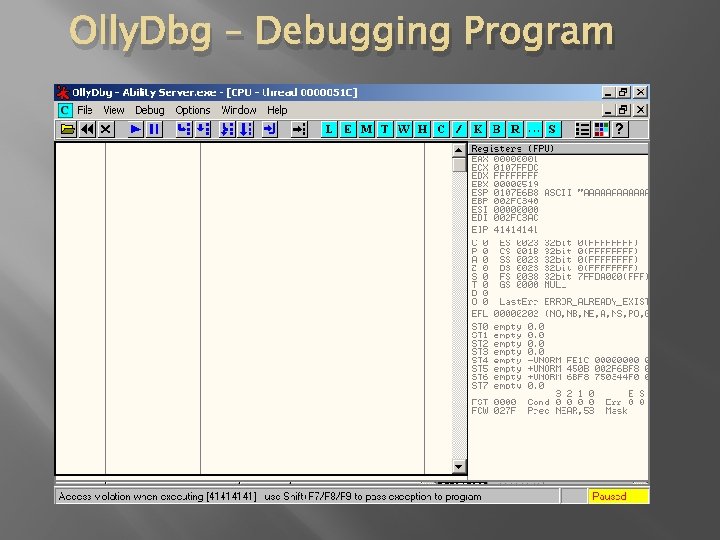Screen dimensions: 720x540
Task: Select the EBP 002FC340 register row
Action: point(505,201)
